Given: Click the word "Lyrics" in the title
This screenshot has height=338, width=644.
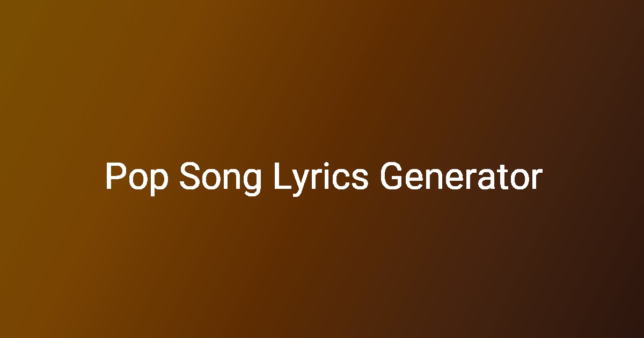Looking at the screenshot, I should tap(321, 179).
